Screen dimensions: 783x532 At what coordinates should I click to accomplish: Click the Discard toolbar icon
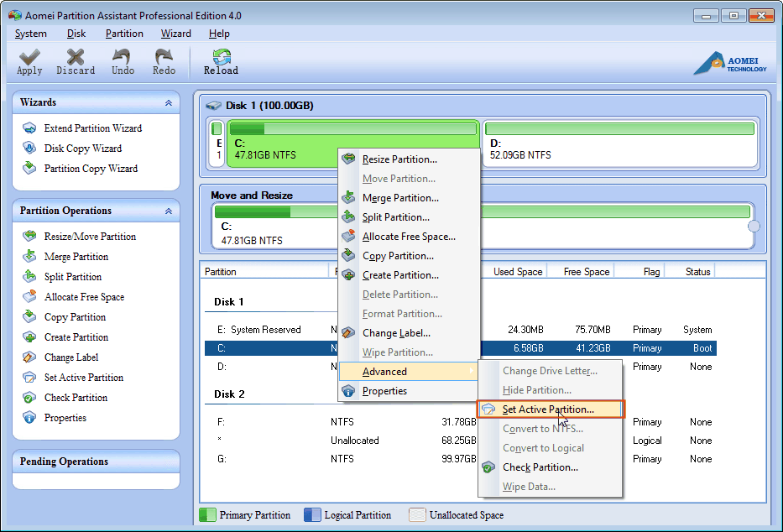[76, 57]
